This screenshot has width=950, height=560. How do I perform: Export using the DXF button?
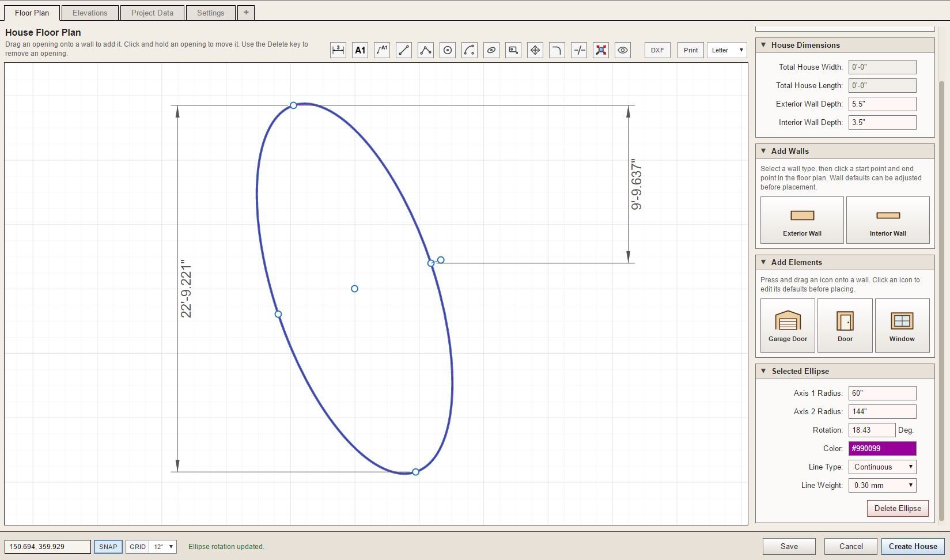tap(657, 50)
